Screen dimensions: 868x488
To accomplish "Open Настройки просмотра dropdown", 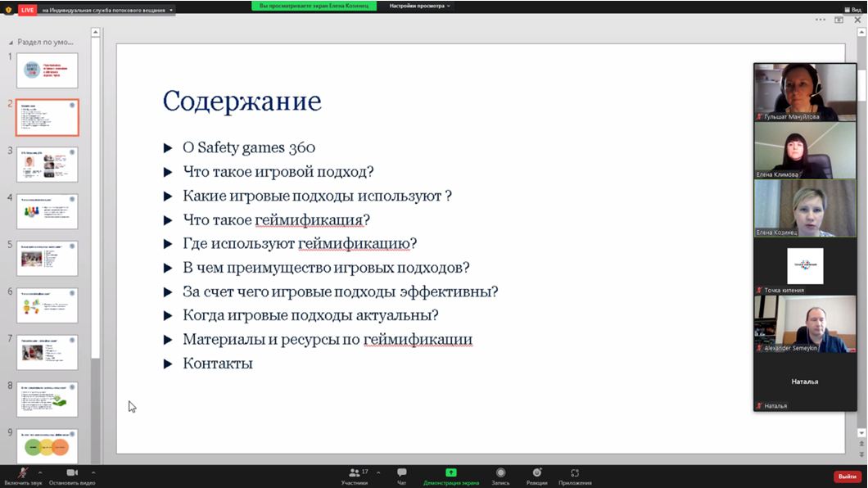I will coord(419,6).
